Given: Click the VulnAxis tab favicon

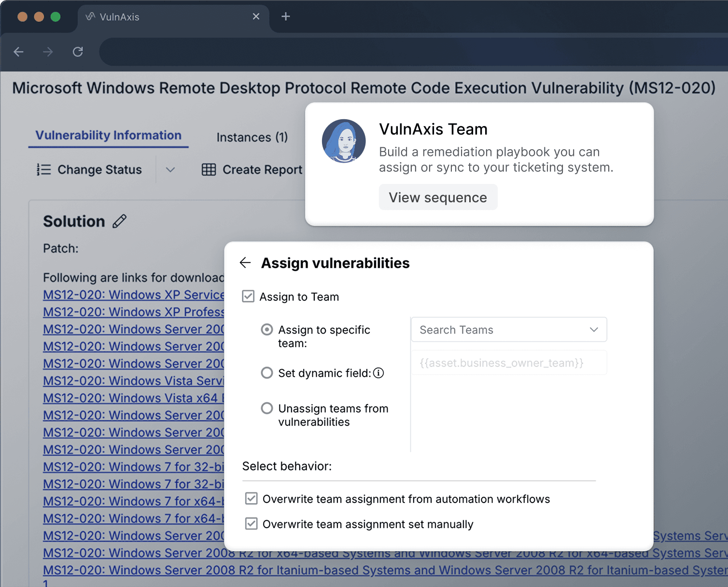Looking at the screenshot, I should tap(90, 16).
